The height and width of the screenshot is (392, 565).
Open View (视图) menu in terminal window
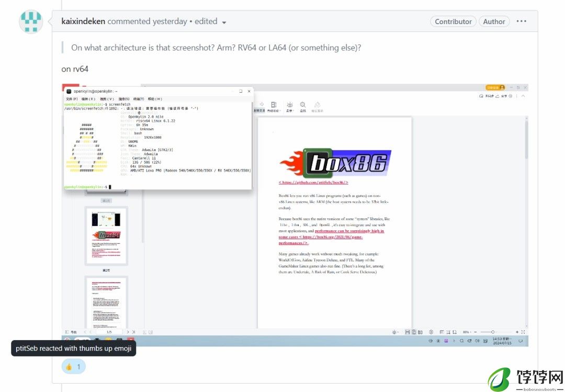point(107,99)
